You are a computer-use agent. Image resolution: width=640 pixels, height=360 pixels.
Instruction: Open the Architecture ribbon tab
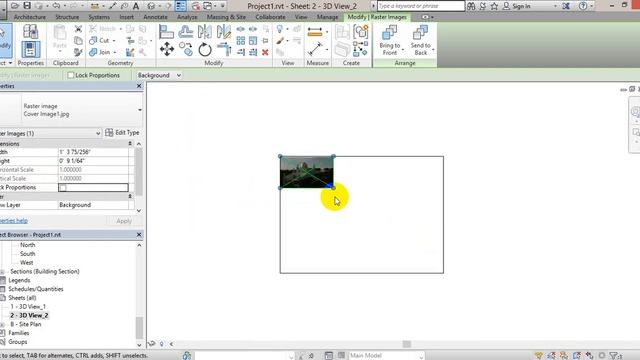tap(29, 17)
